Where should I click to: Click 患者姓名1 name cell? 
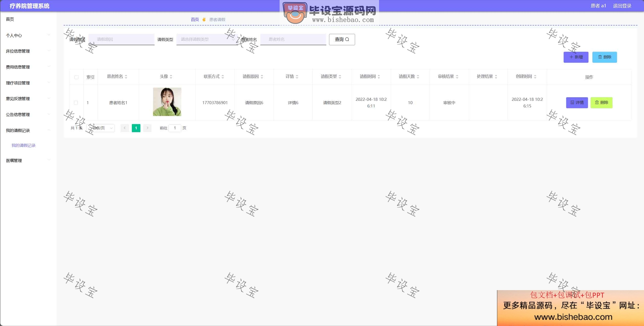118,103
